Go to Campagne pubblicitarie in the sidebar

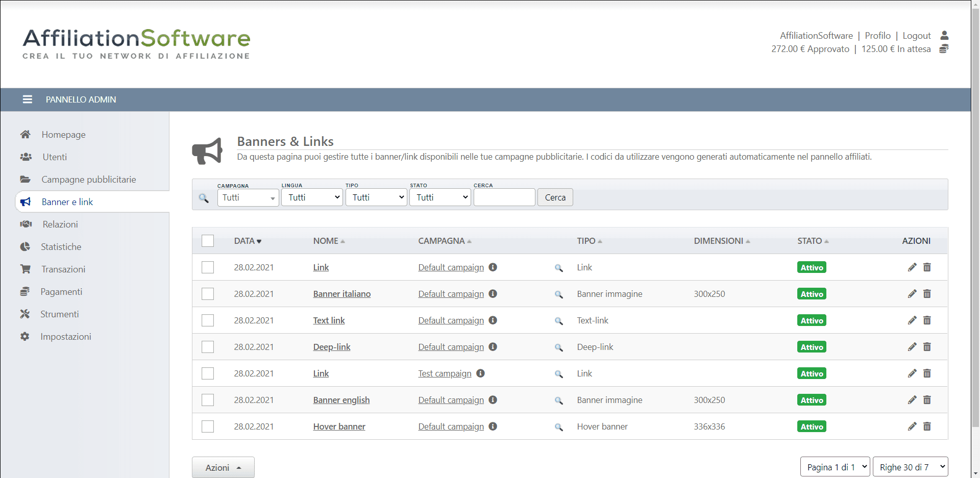tap(88, 180)
